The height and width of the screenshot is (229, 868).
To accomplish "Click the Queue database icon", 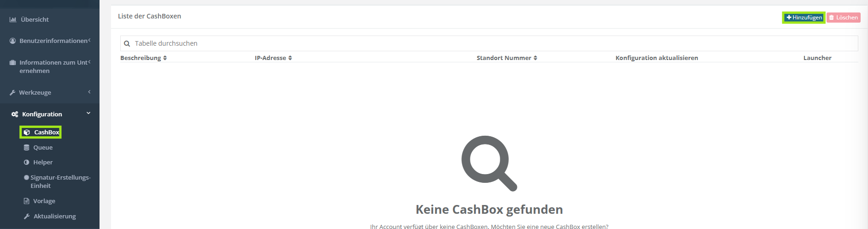I will [27, 148].
